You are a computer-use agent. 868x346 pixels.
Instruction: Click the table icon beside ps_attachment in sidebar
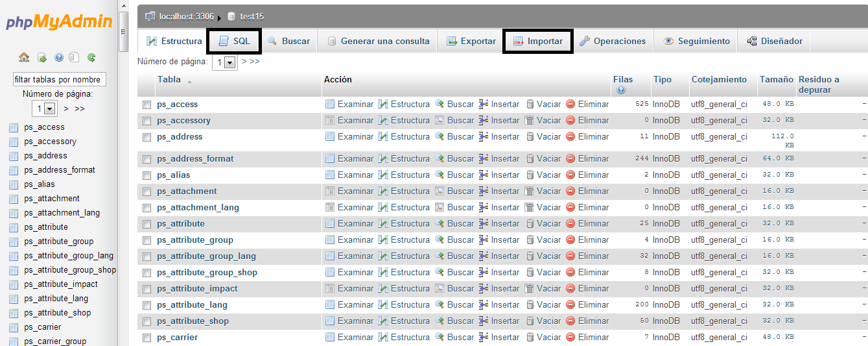(14, 199)
